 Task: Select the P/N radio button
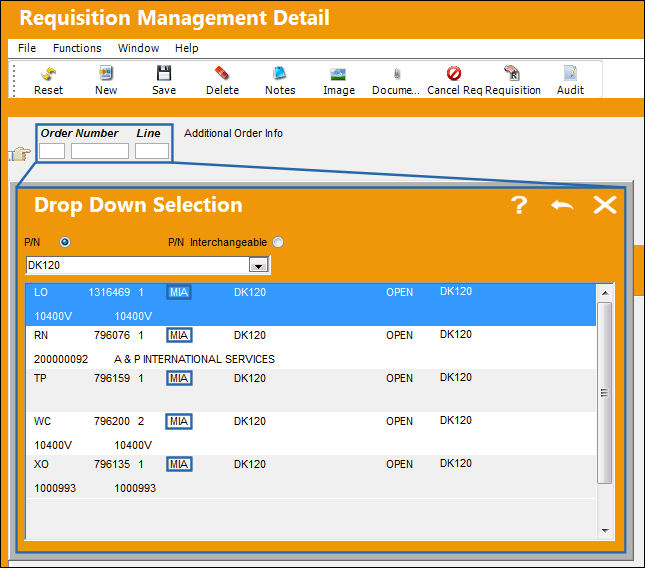[x=65, y=242]
